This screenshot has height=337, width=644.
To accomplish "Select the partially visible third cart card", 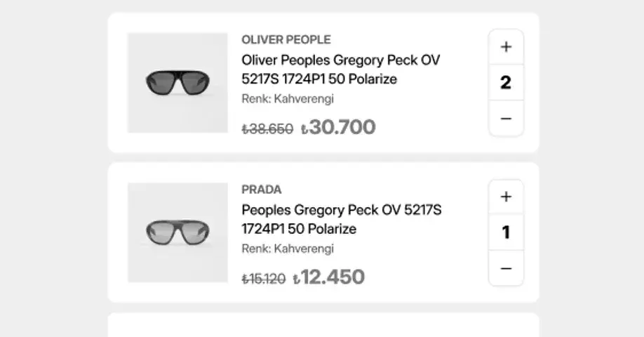I will tap(323, 325).
